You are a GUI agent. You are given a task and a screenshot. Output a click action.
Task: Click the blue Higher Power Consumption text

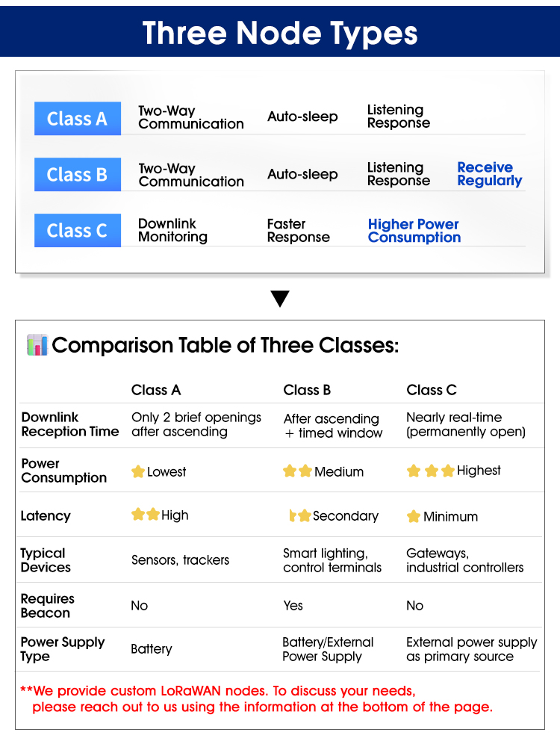coord(414,231)
